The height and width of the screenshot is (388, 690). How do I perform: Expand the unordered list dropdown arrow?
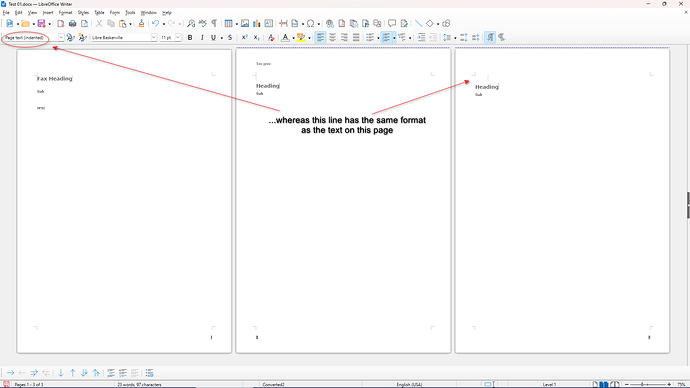coord(378,38)
